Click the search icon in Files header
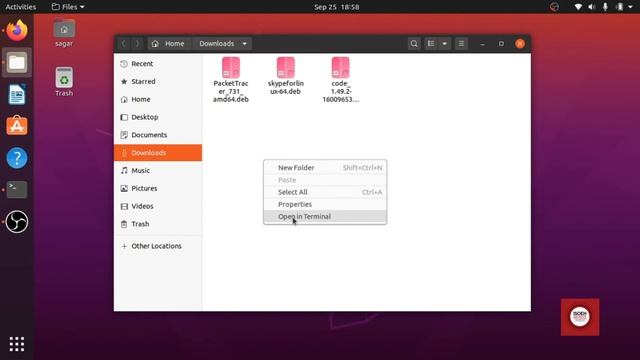The image size is (640, 360). 414,44
